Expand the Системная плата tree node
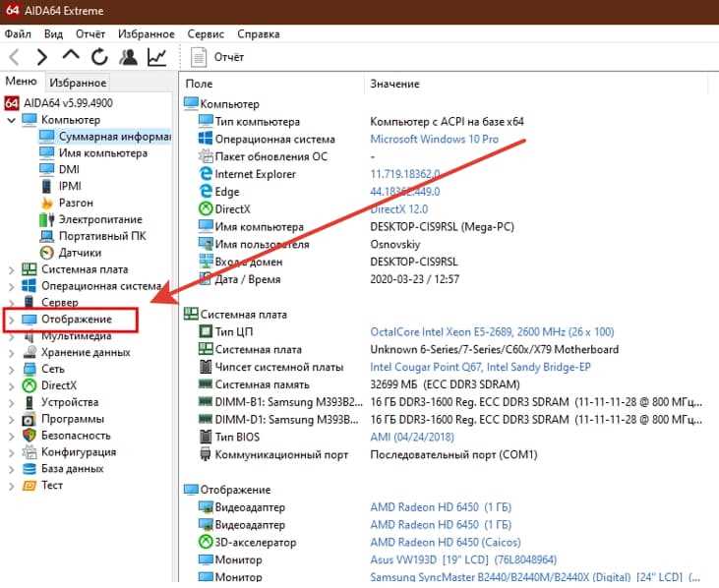 pyautogui.click(x=12, y=270)
